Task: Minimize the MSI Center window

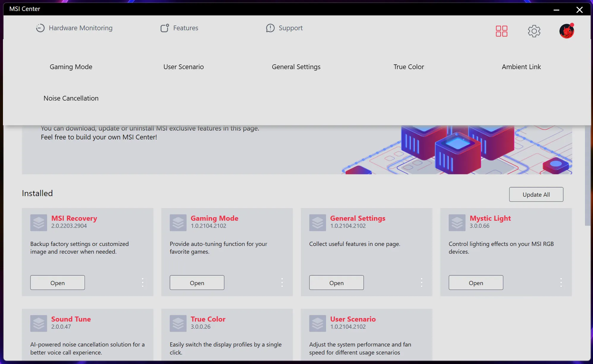Action: tap(556, 10)
